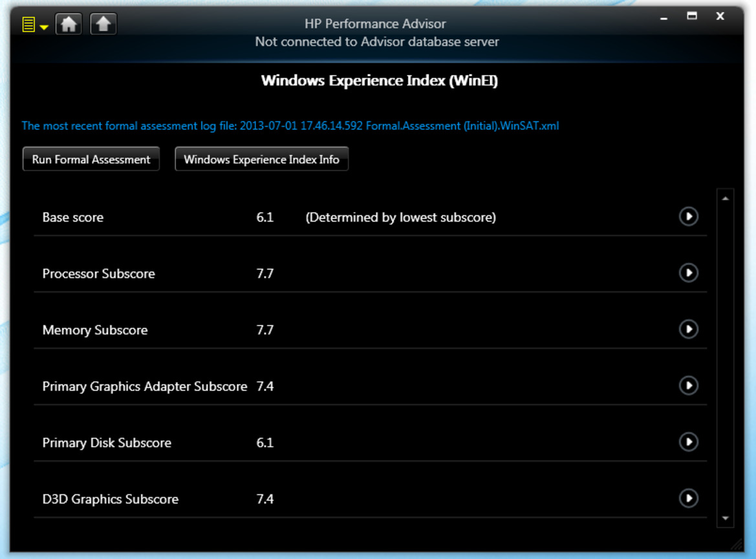This screenshot has width=756, height=559.
Task: Click the Primary Disk value 6.1
Action: coord(265,443)
